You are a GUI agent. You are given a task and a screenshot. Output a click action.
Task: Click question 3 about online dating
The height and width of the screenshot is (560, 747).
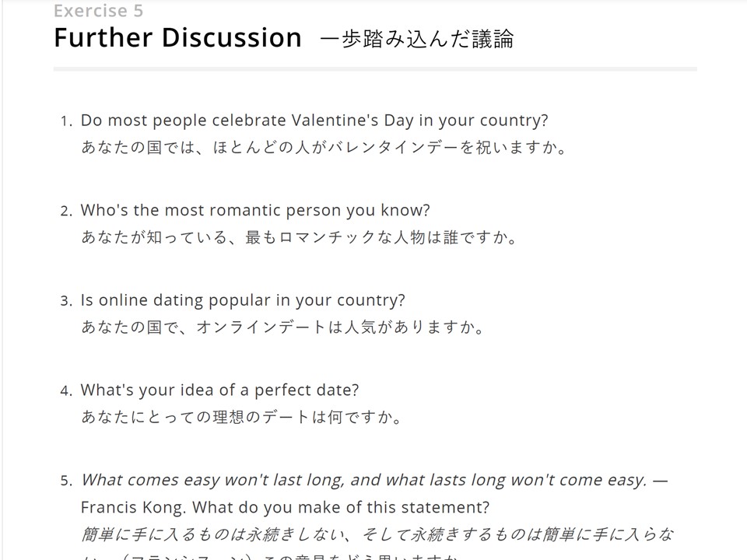[x=243, y=300]
